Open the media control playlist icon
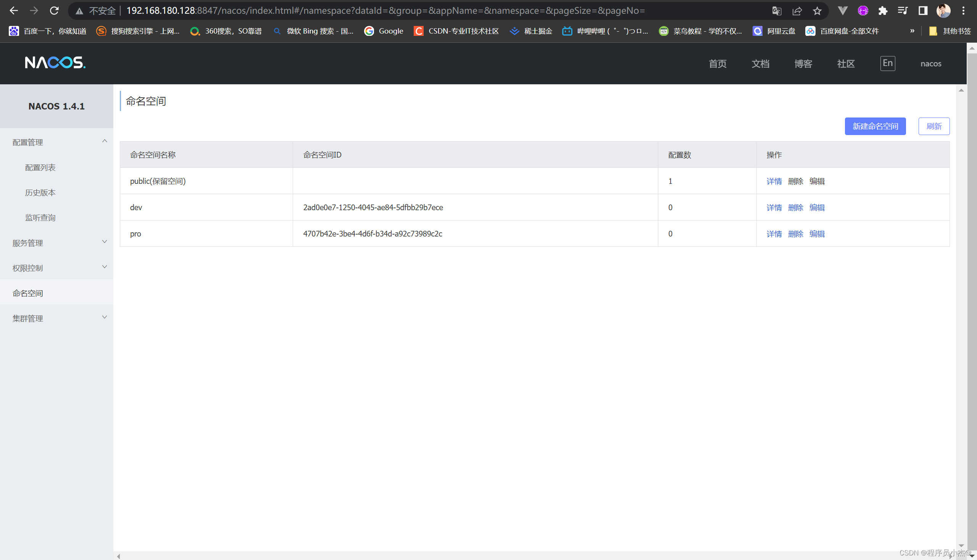Screen dimensions: 977x560 [903, 11]
